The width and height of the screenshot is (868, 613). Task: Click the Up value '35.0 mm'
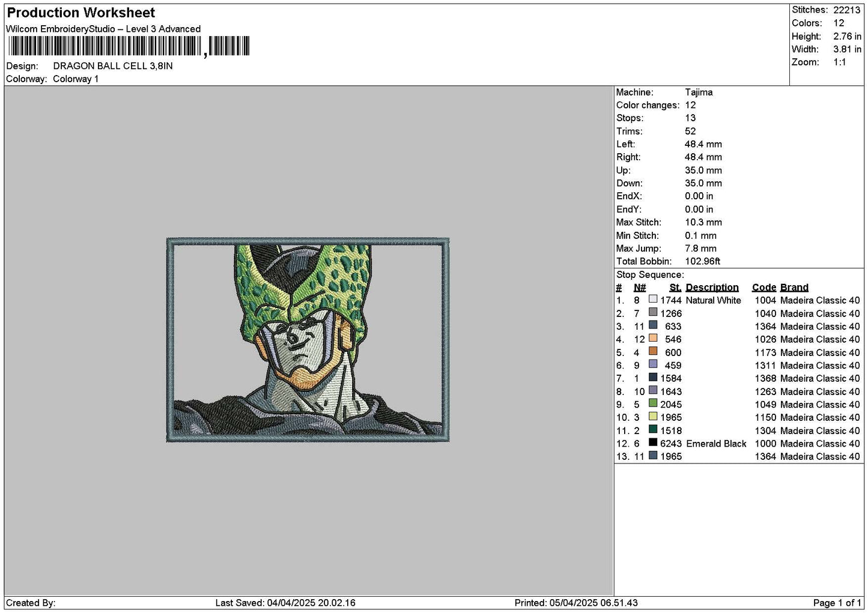pyautogui.click(x=703, y=171)
